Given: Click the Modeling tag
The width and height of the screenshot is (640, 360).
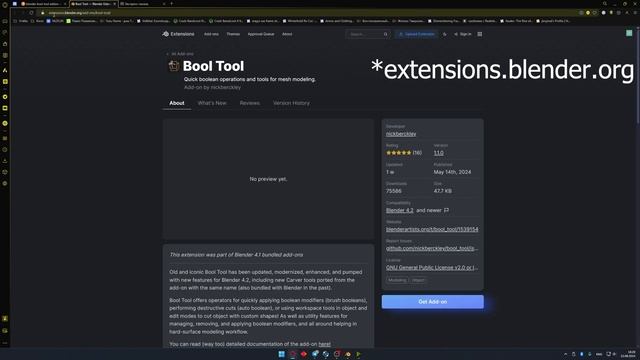Looking at the screenshot, I should pos(397,280).
